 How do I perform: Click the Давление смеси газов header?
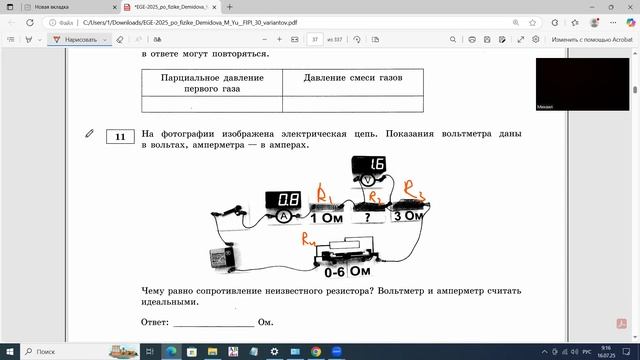tap(353, 78)
